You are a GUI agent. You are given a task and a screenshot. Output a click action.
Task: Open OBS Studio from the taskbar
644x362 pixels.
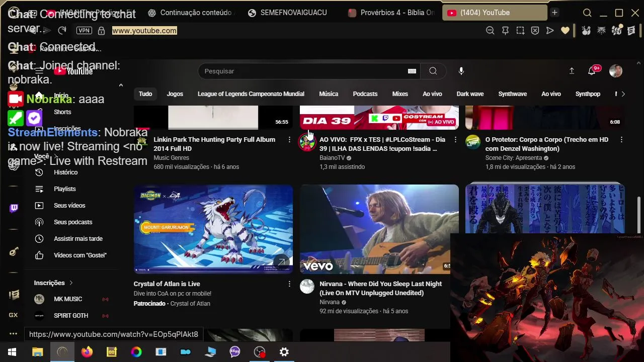260,352
